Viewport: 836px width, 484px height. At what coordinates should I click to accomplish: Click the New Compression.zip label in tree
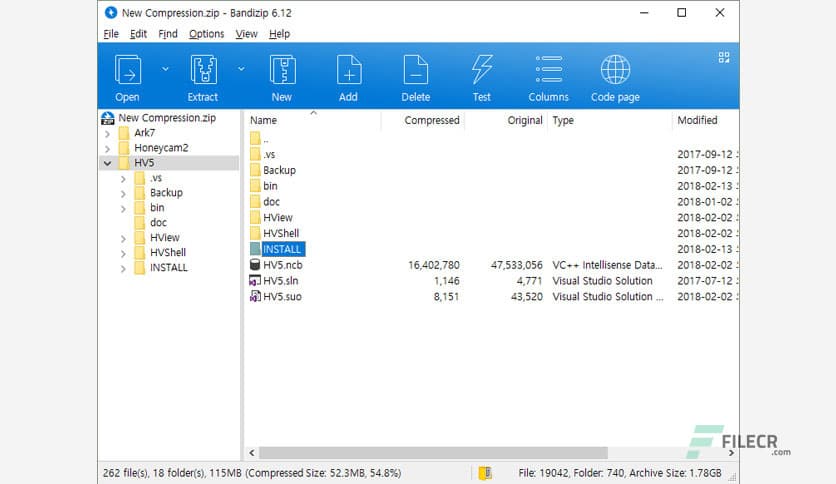167,118
